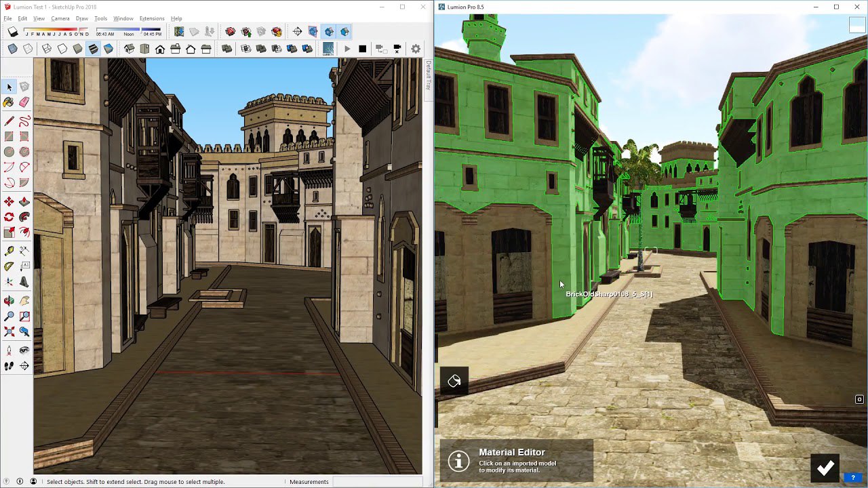Image resolution: width=868 pixels, height=488 pixels.
Task: Open the Camera menu
Action: click(60, 18)
